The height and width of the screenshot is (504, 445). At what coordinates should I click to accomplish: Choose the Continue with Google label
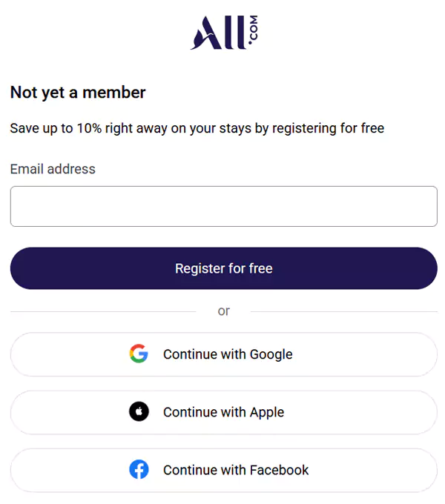pyautogui.click(x=228, y=354)
